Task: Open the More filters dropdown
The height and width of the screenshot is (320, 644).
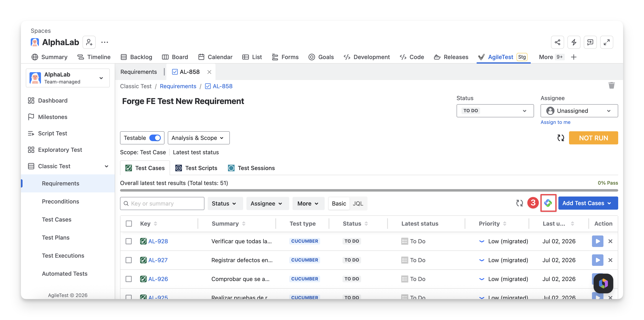Action: coord(308,203)
